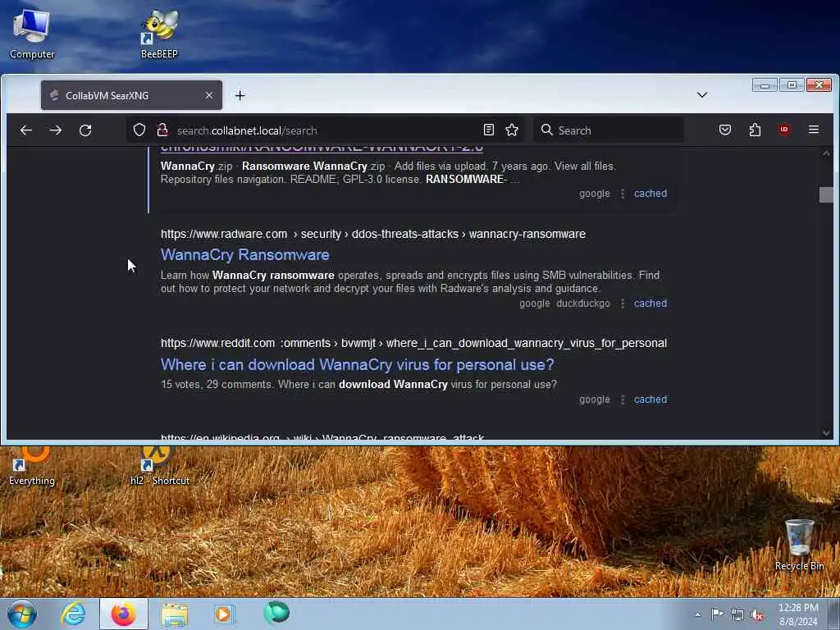Select the Everything desktop shortcut
The width and height of the screenshot is (840, 630).
click(x=32, y=466)
